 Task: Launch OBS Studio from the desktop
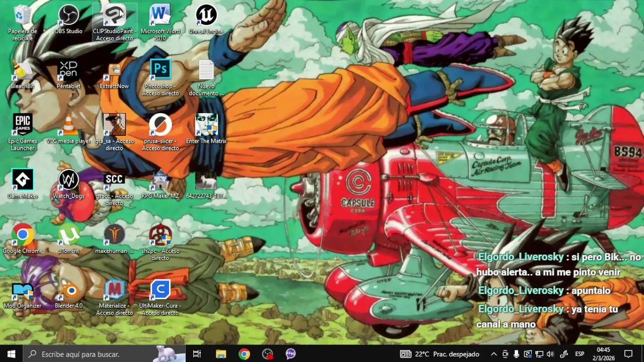(x=68, y=20)
